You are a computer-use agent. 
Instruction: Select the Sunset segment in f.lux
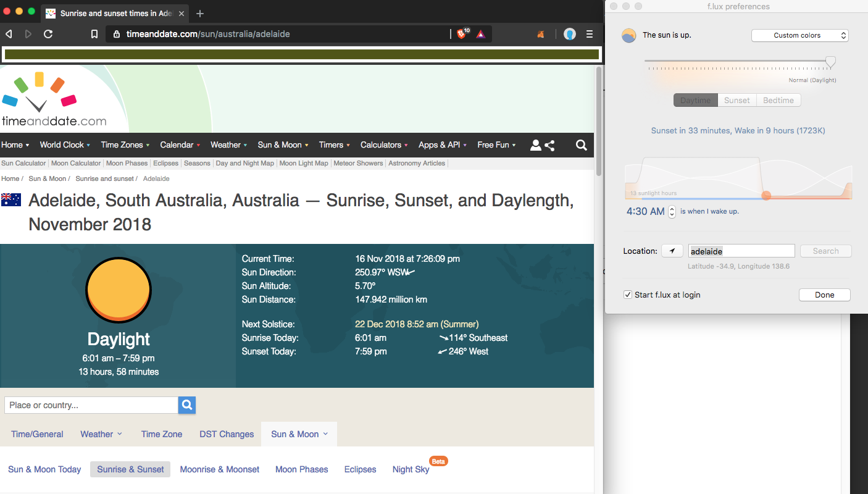(737, 100)
